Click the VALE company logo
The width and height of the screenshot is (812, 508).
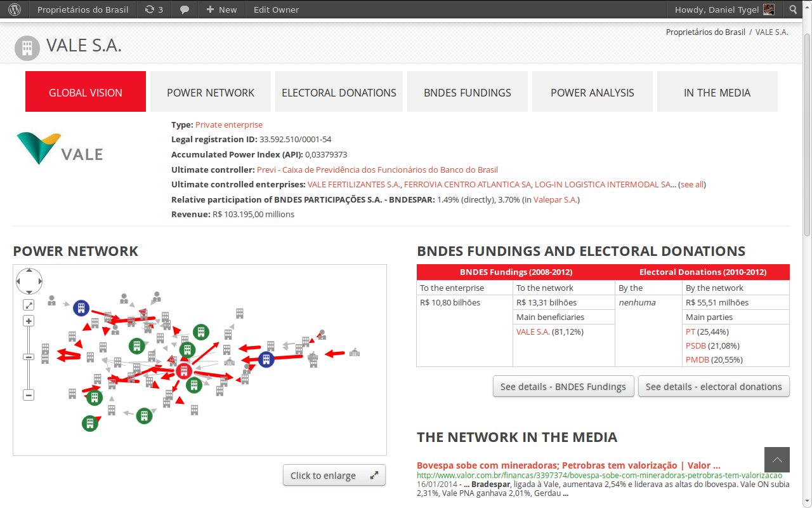coord(59,149)
